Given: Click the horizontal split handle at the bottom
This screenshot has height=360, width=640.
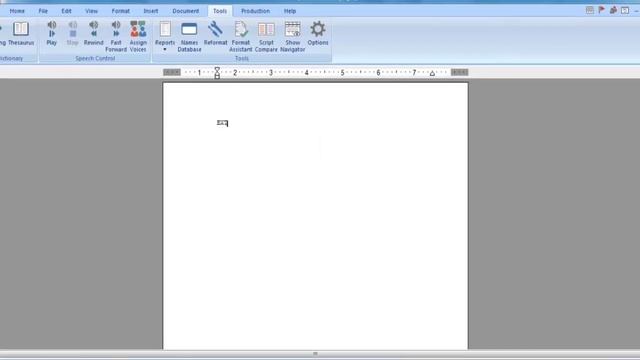Looking at the screenshot, I should (x=315, y=354).
